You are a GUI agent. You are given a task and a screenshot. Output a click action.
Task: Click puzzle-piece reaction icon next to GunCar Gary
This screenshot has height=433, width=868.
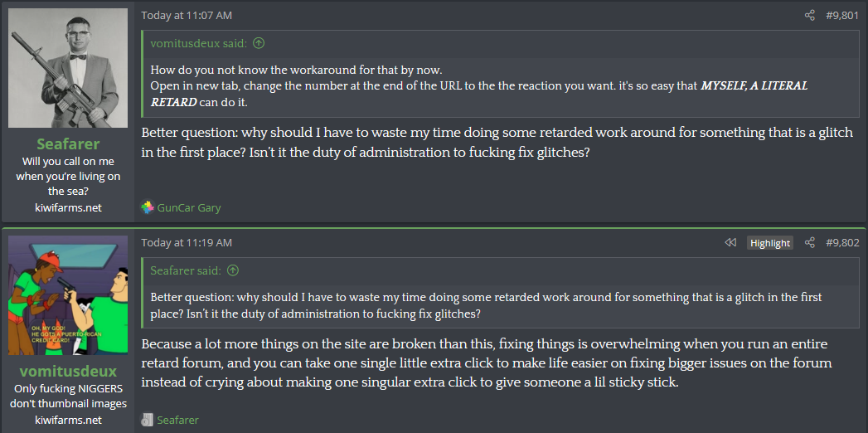(x=147, y=207)
